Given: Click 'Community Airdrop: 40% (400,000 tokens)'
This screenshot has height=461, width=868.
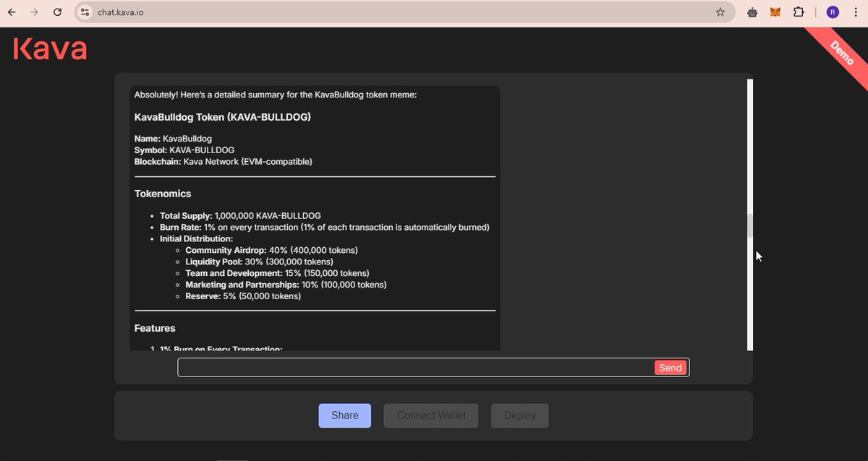Looking at the screenshot, I should click(271, 250).
